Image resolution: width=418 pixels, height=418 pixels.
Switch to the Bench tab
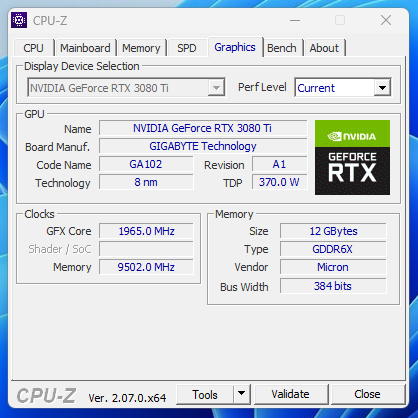click(x=282, y=48)
